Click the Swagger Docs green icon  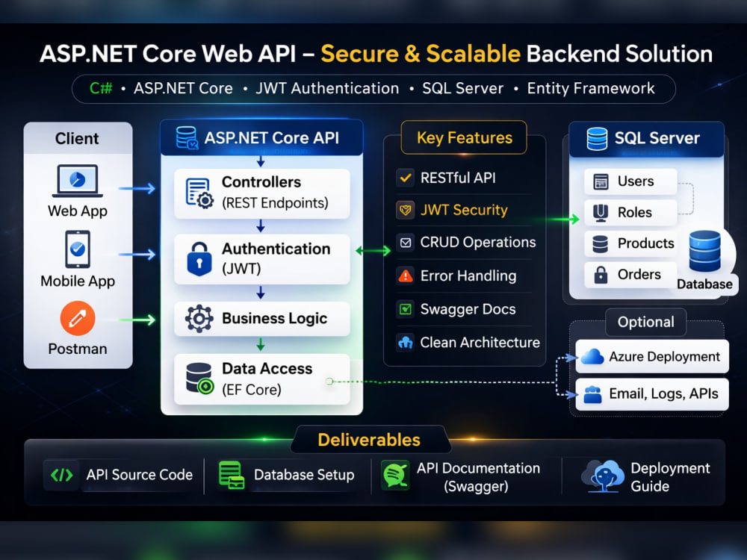[x=406, y=310]
